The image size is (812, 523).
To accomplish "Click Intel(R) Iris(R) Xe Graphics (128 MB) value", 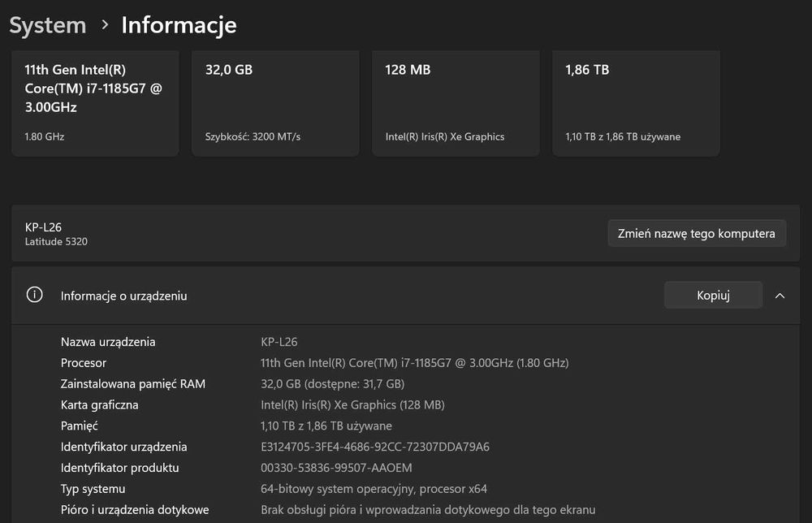I will [352, 405].
